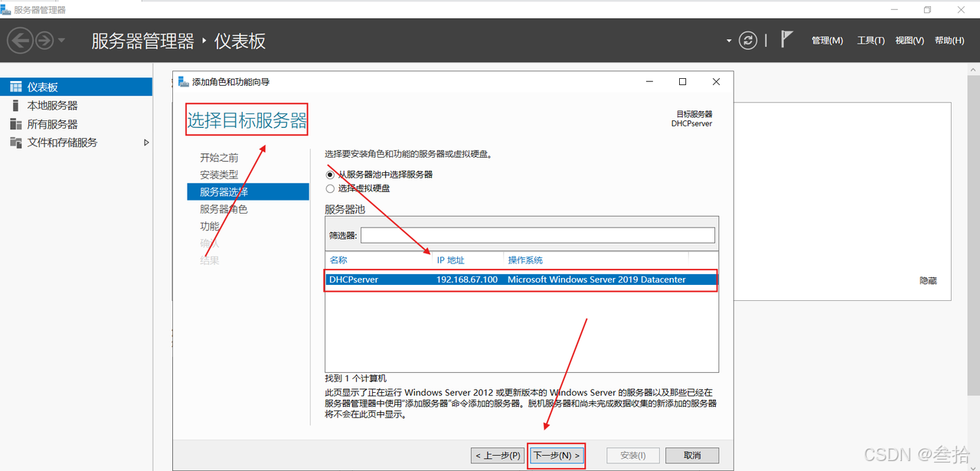The image size is (980, 471).
Task: Click the 192.168.67.100 IP address cell
Action: tap(467, 280)
